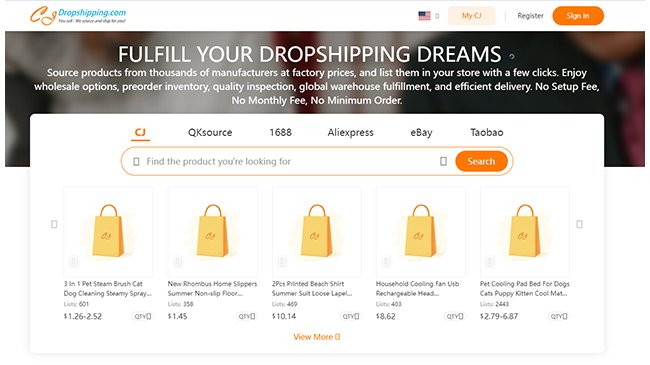
Task: Click the small icon on Home Slippers image
Action: [x=178, y=261]
